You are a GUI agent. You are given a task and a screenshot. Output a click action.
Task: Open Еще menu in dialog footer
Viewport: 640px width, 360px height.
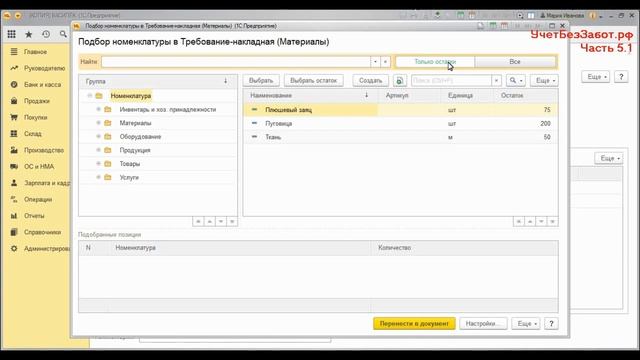526,323
